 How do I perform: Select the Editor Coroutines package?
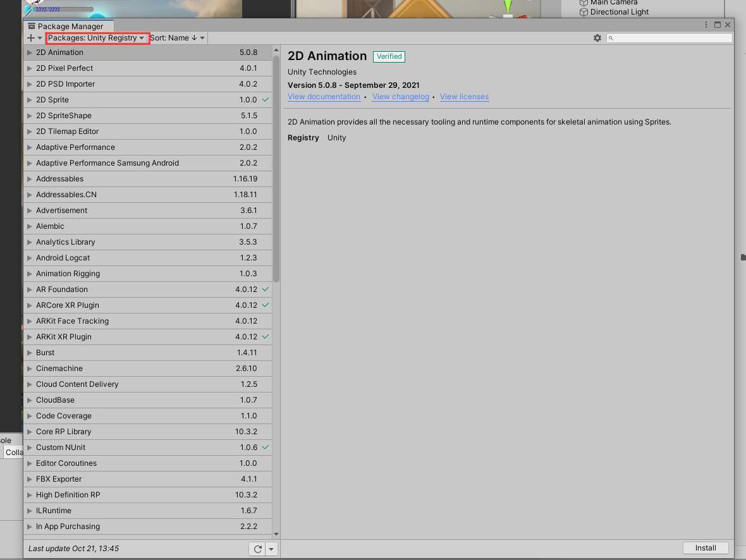(x=147, y=463)
